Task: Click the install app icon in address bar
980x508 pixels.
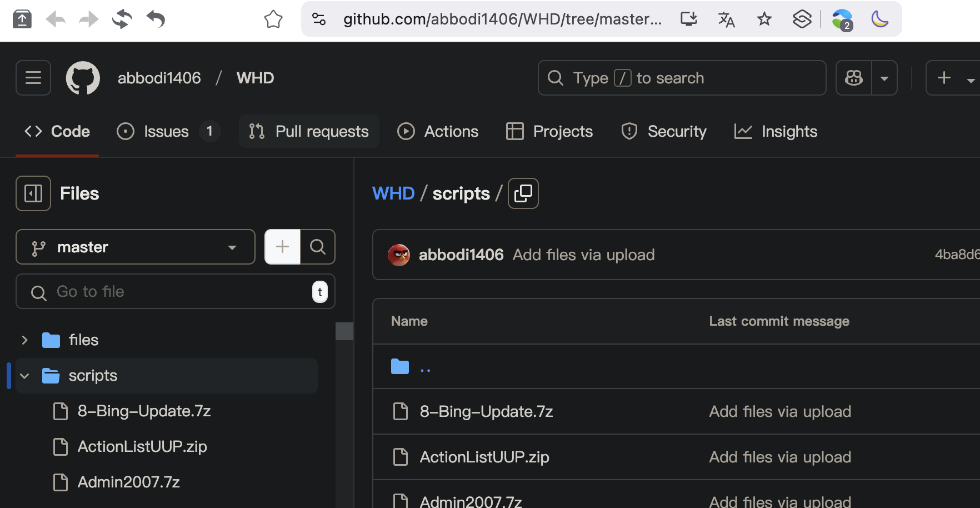Action: click(x=689, y=19)
